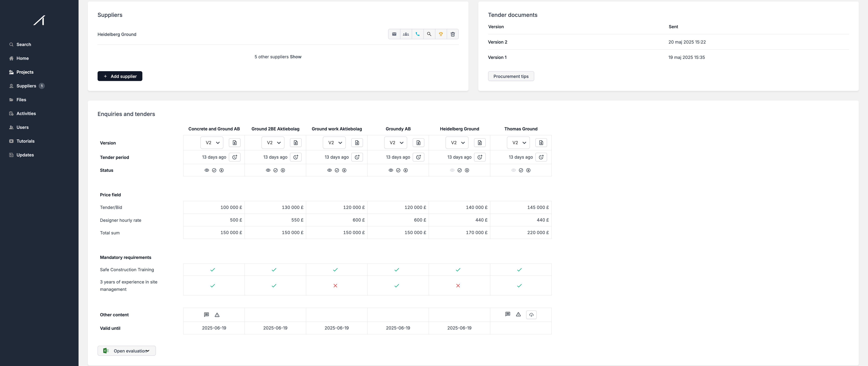Click the Add supplier button
The width and height of the screenshot is (868, 366).
click(x=120, y=76)
